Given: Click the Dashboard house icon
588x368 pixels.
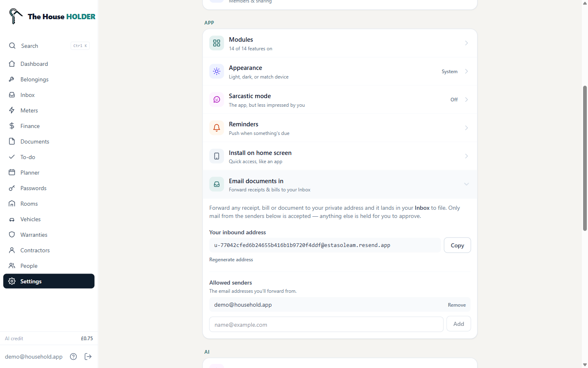Looking at the screenshot, I should point(12,64).
